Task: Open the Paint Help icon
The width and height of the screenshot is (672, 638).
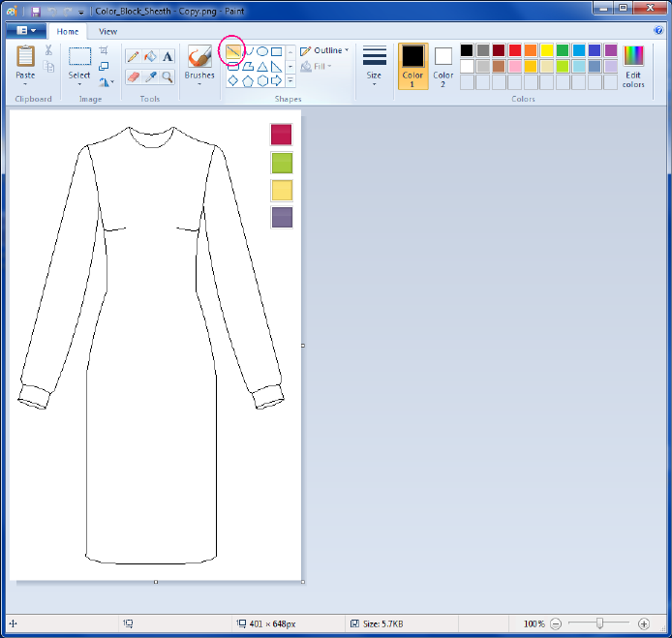Action: (658, 30)
